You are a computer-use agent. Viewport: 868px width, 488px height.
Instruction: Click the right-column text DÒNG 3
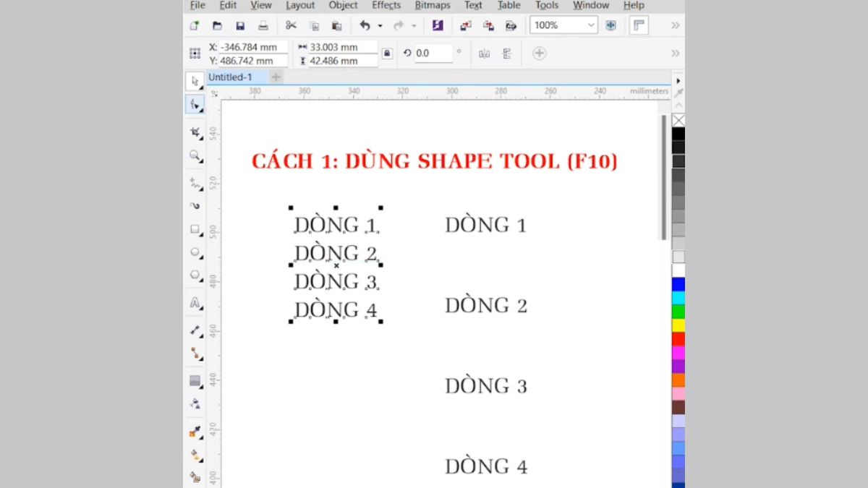486,385
